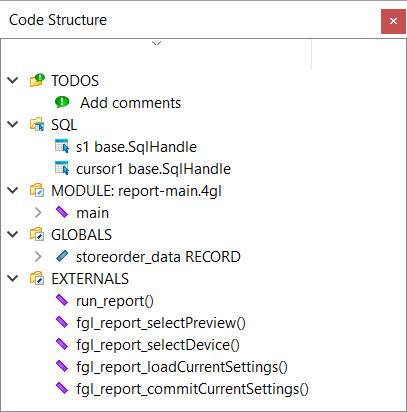The height and width of the screenshot is (412, 407).
Task: Click the run_report() function icon
Action: 62,300
